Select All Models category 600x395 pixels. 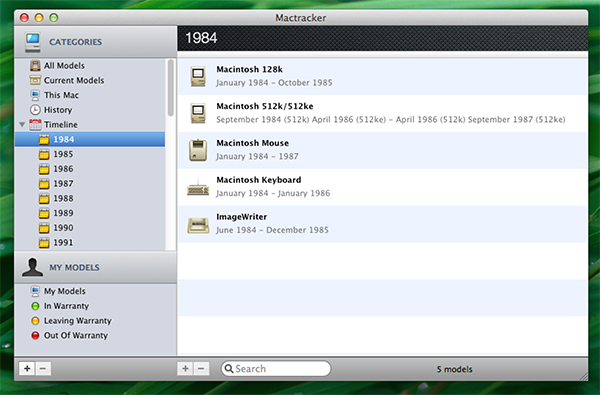tap(90, 65)
